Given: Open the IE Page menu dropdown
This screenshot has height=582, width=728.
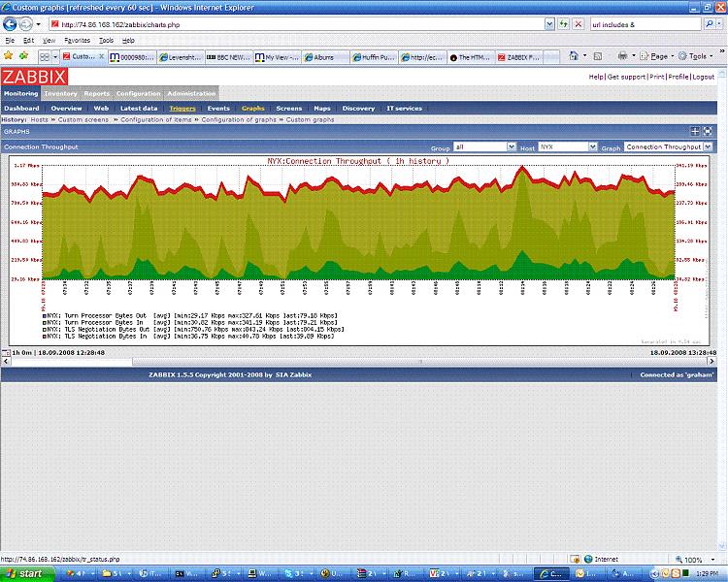Looking at the screenshot, I should coord(654,56).
